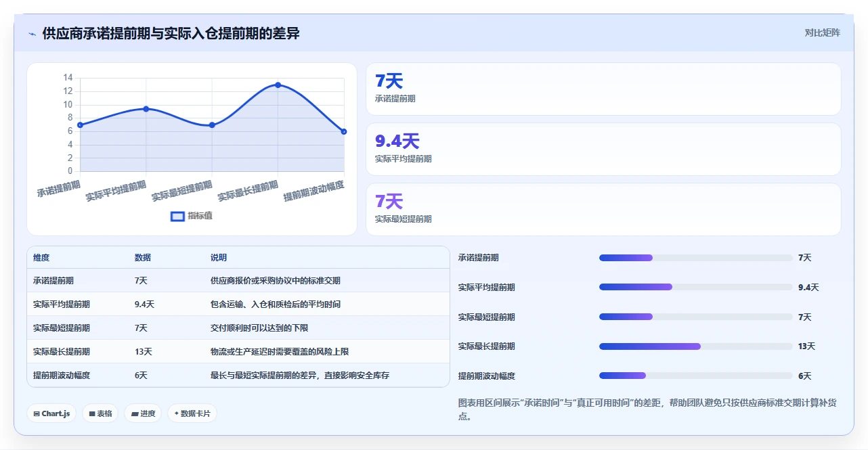Click the 承诺提前期 progress bar
The height and width of the screenshot is (450, 868).
(x=696, y=258)
